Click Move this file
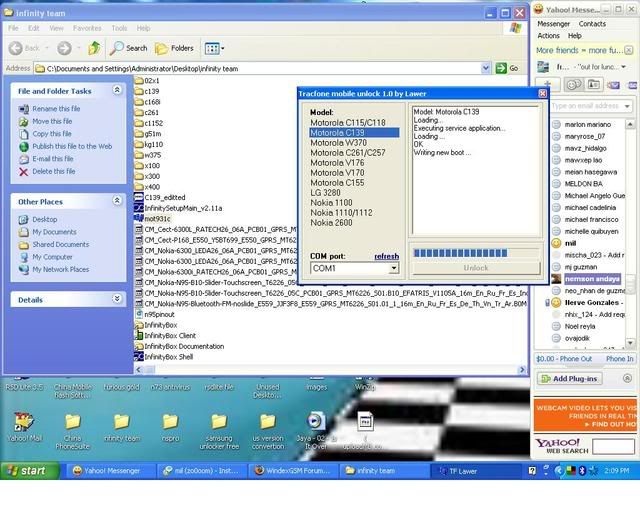640x505 pixels. pos(52,121)
